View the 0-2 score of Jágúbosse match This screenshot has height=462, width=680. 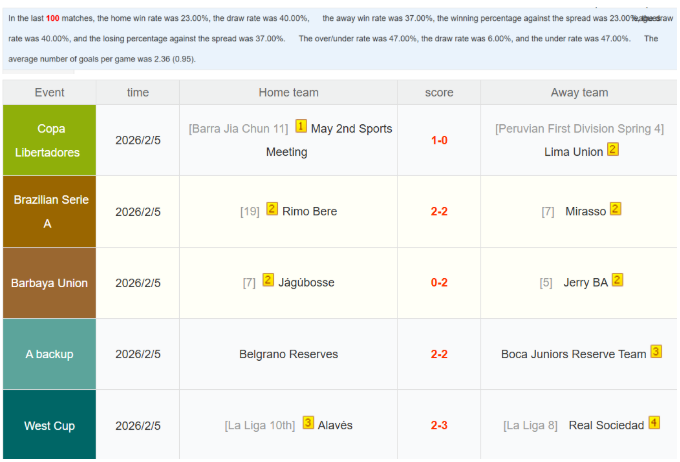(x=439, y=283)
